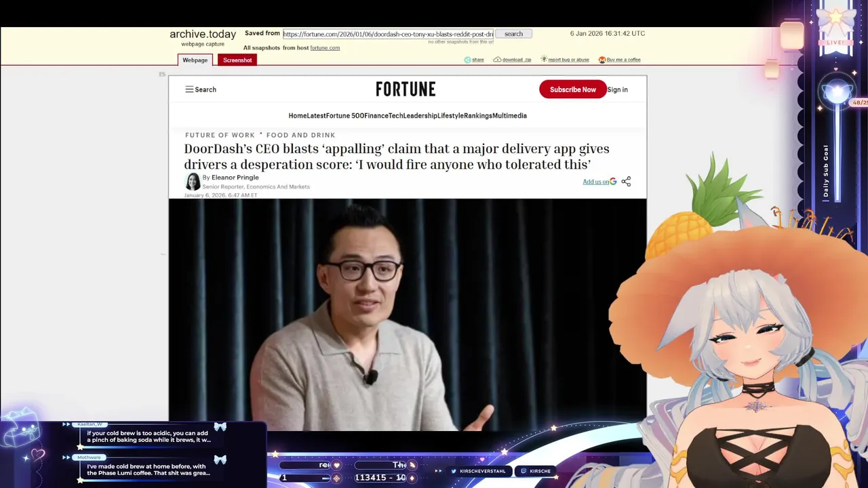Click the Buy me a coffee icon

[x=602, y=60]
